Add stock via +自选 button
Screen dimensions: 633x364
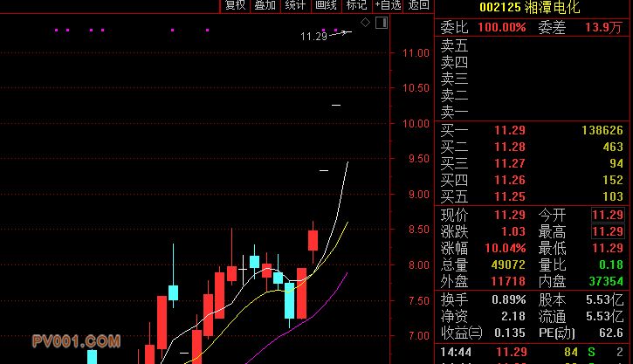(x=388, y=5)
